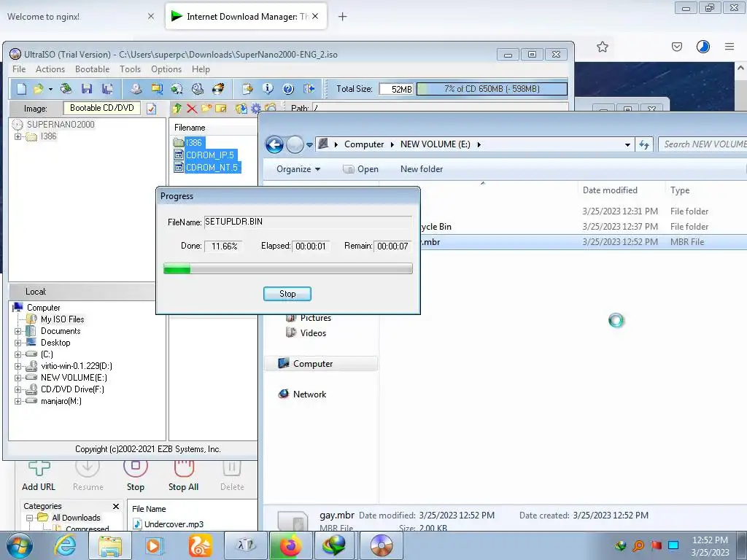
Task: Collapse All Downloads category in IDM
Action: 29,518
